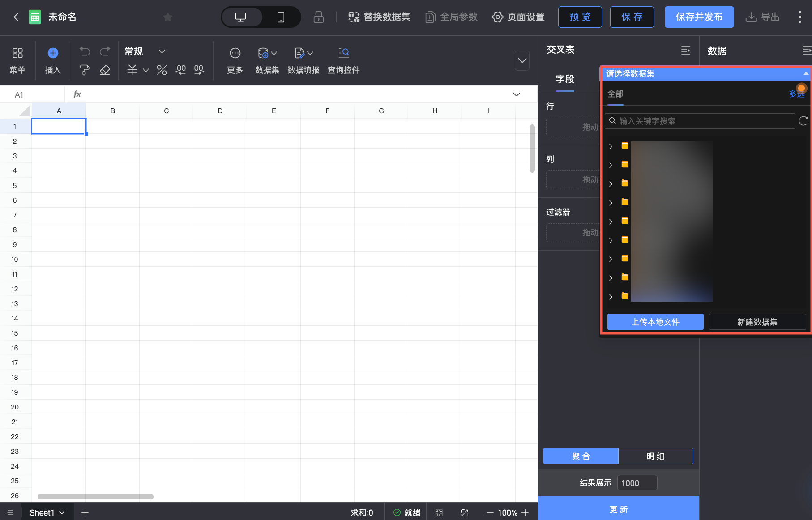Screen dimensions: 812x520
Task: Select the format painter tool
Action: tap(85, 70)
